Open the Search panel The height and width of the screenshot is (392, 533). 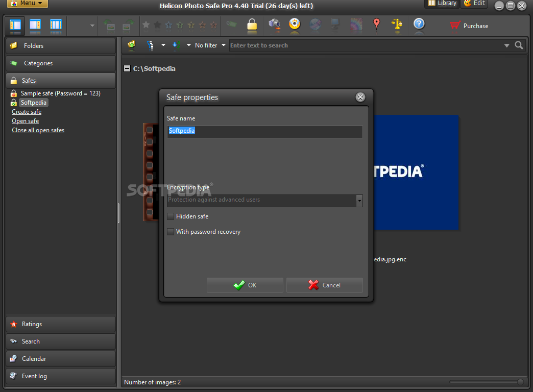61,341
